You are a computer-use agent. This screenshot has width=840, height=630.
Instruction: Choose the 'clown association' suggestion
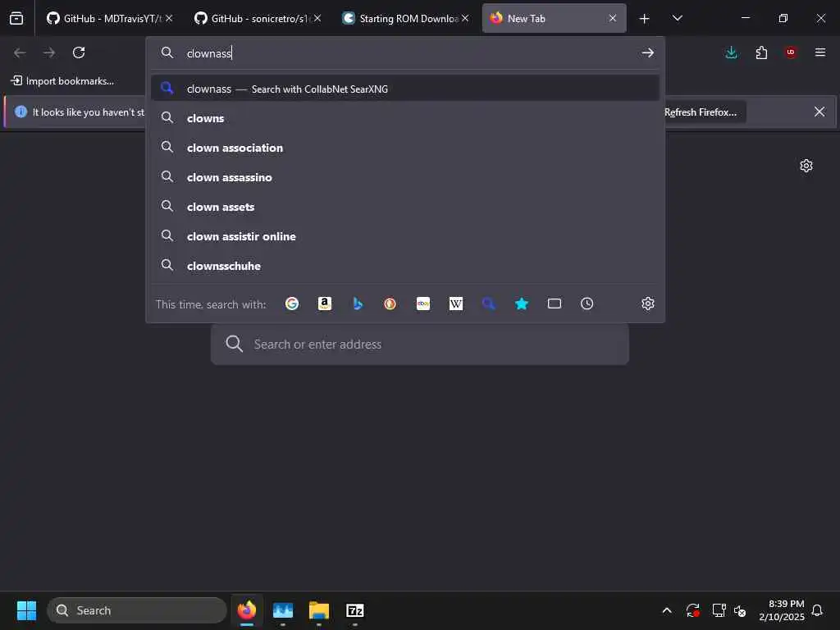(405, 148)
